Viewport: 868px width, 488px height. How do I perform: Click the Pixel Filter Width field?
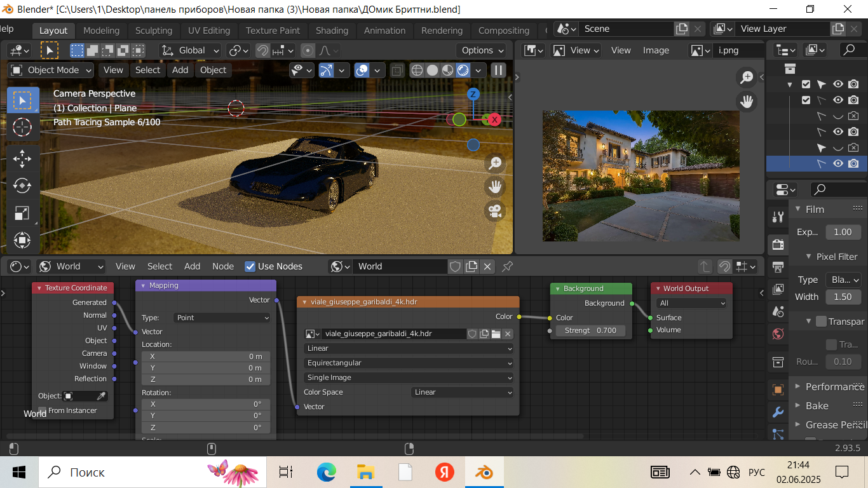[843, 297]
